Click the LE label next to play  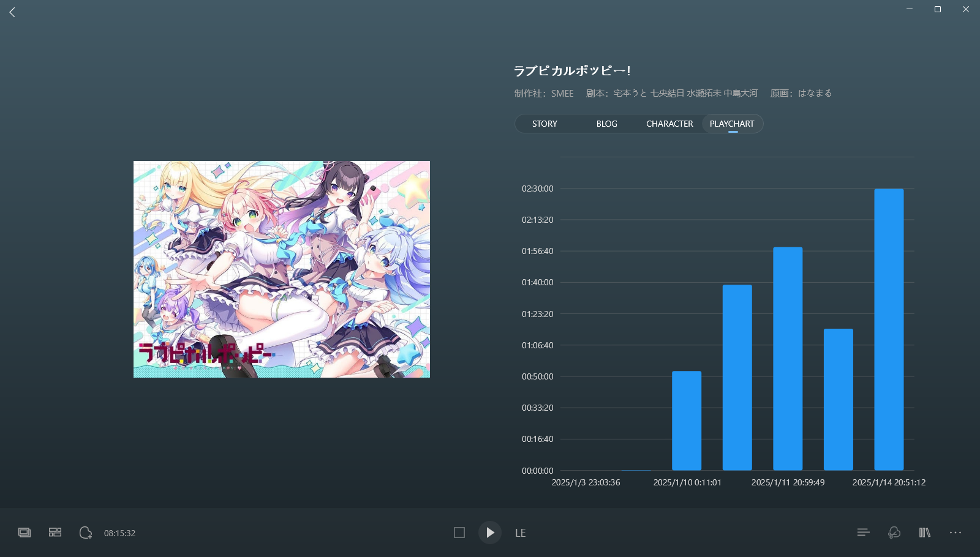coord(520,533)
